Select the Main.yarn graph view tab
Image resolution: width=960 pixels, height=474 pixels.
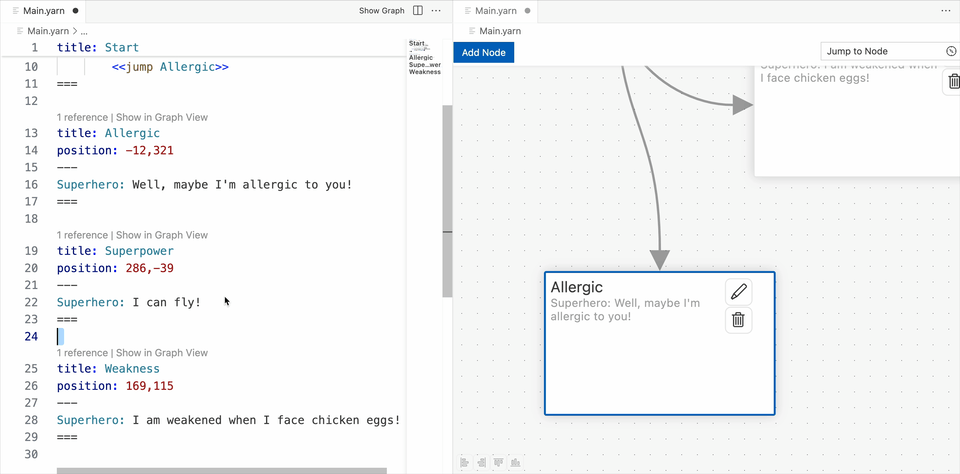495,11
